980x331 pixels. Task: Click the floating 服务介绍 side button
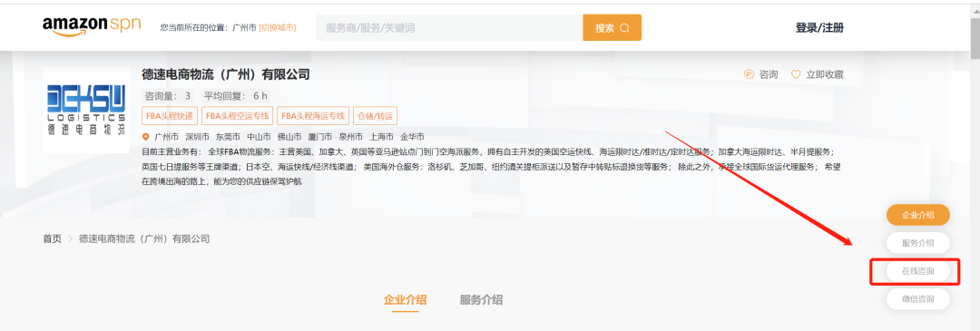(x=918, y=243)
